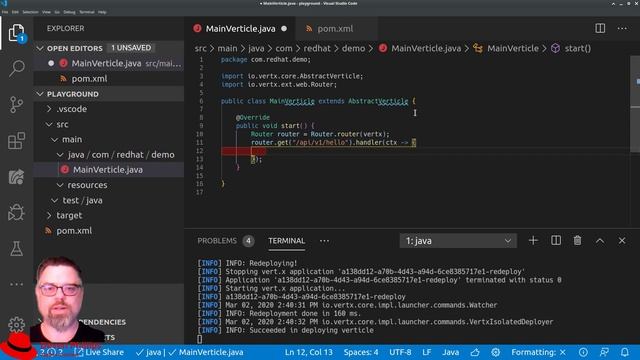Click the editor minimap scrollbar
Image resolution: width=640 pixels, height=360 pixels.
[x=635, y=104]
